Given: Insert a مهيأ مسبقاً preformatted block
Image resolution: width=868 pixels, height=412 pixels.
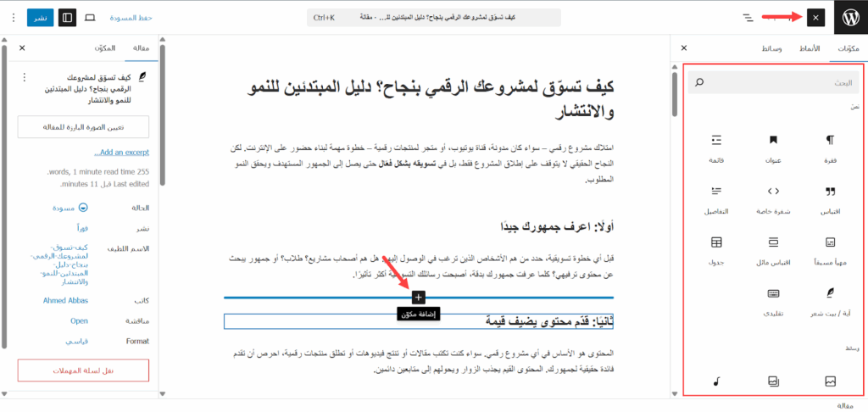Looking at the screenshot, I should [x=830, y=250].
